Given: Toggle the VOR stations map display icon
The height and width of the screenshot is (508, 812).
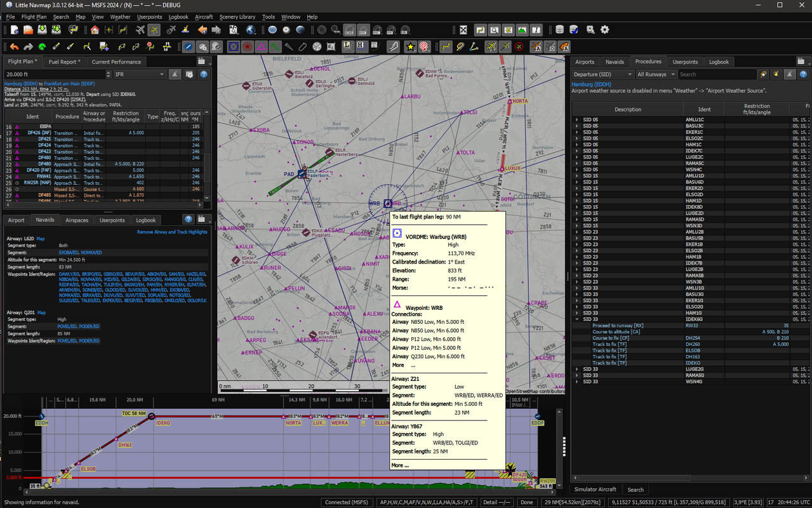Looking at the screenshot, I should pos(233,46).
